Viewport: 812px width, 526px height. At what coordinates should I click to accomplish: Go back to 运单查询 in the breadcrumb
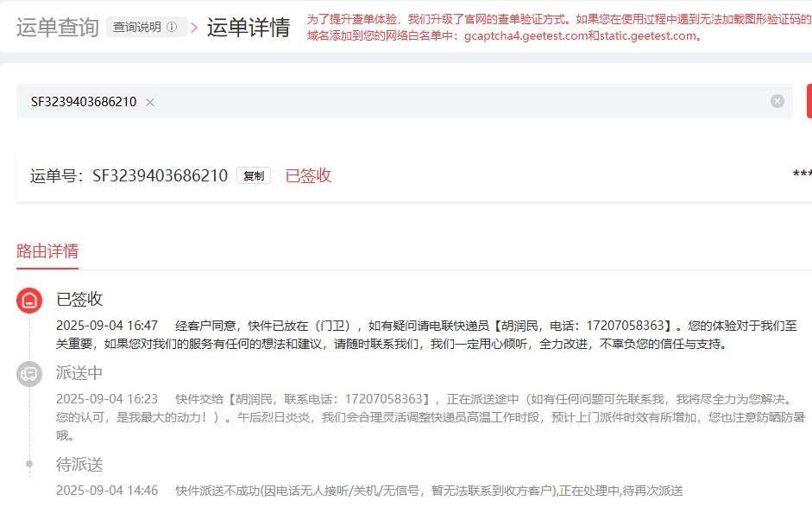tap(57, 28)
